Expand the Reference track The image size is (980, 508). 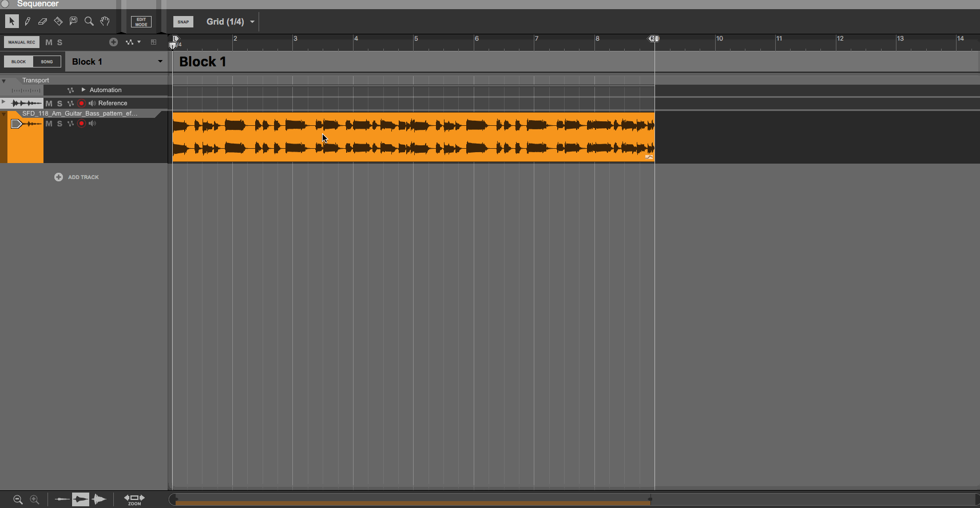3,102
